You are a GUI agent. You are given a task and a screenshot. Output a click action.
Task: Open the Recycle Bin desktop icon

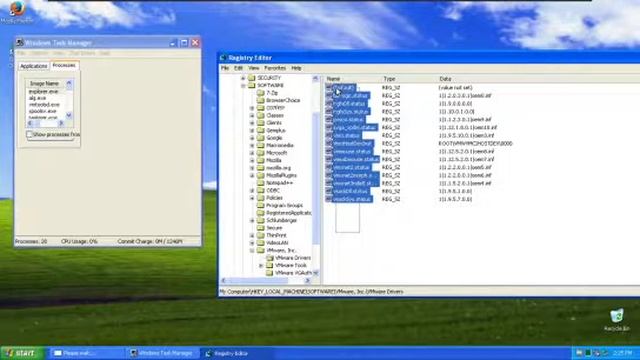[x=617, y=316]
